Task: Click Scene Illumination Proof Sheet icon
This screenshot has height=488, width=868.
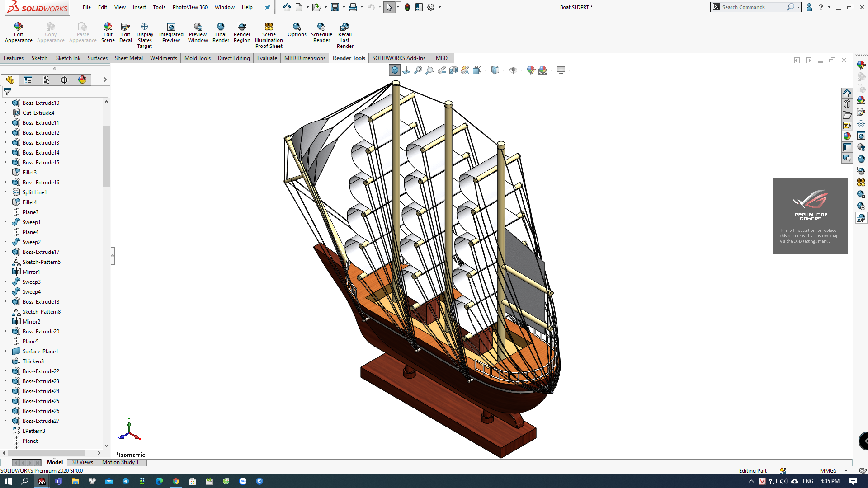Action: coord(269,27)
